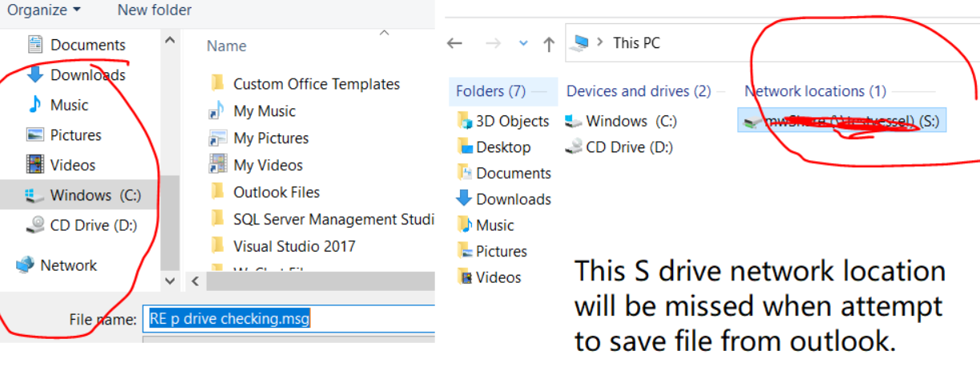980x371 pixels.
Task: Open SQL Server Management Studio folder
Action: point(333,219)
